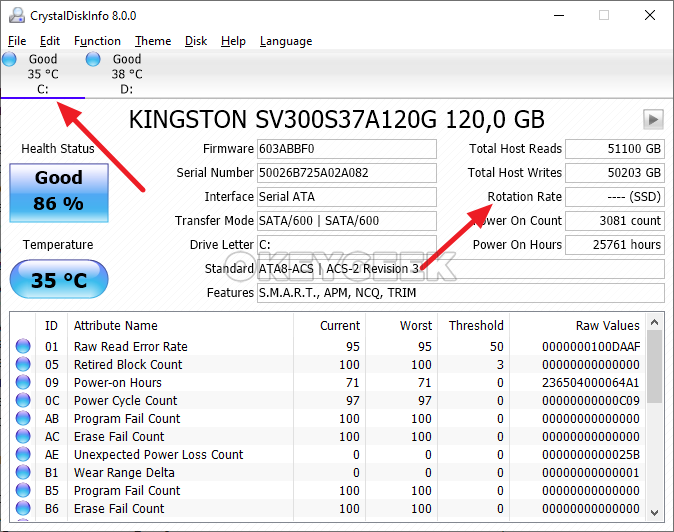Click Total Host Writes value 50203 GB

tap(615, 173)
